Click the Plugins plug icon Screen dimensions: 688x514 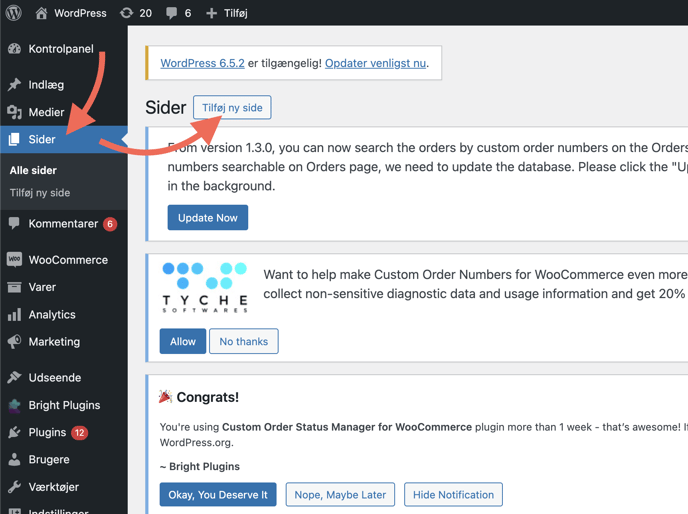tap(14, 432)
